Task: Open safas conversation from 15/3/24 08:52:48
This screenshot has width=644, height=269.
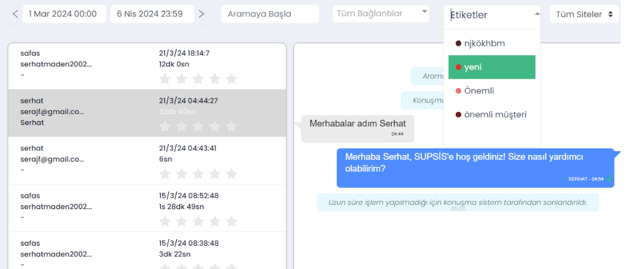Action: pyautogui.click(x=147, y=208)
